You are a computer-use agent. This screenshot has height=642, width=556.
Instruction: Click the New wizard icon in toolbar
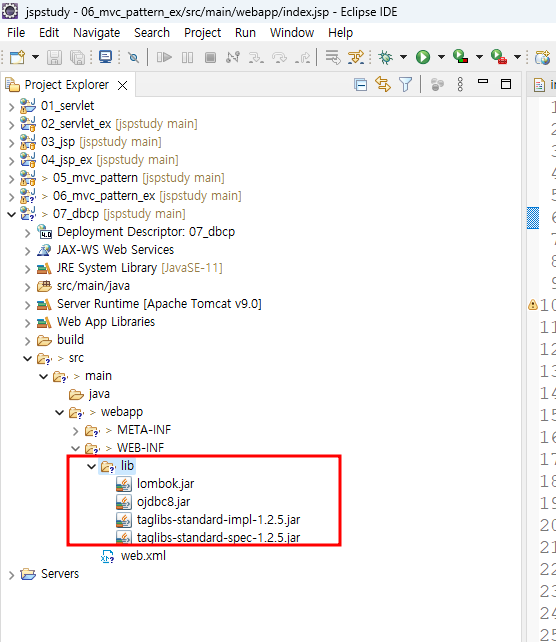pos(18,57)
